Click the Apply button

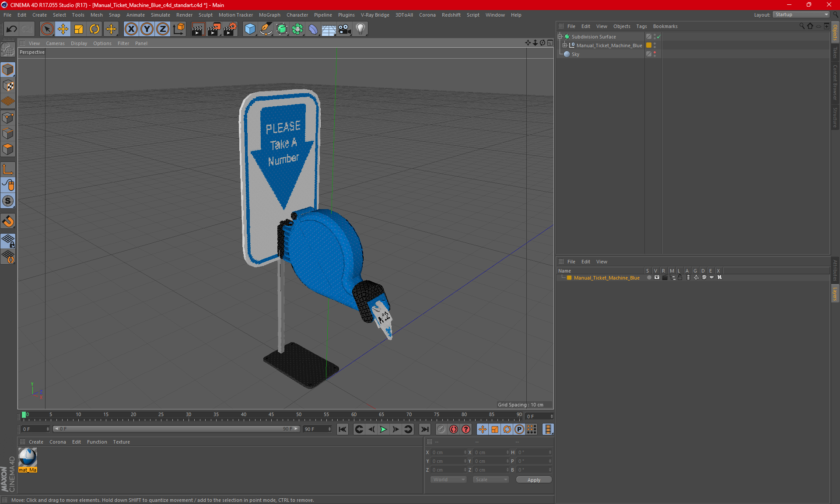pos(533,480)
